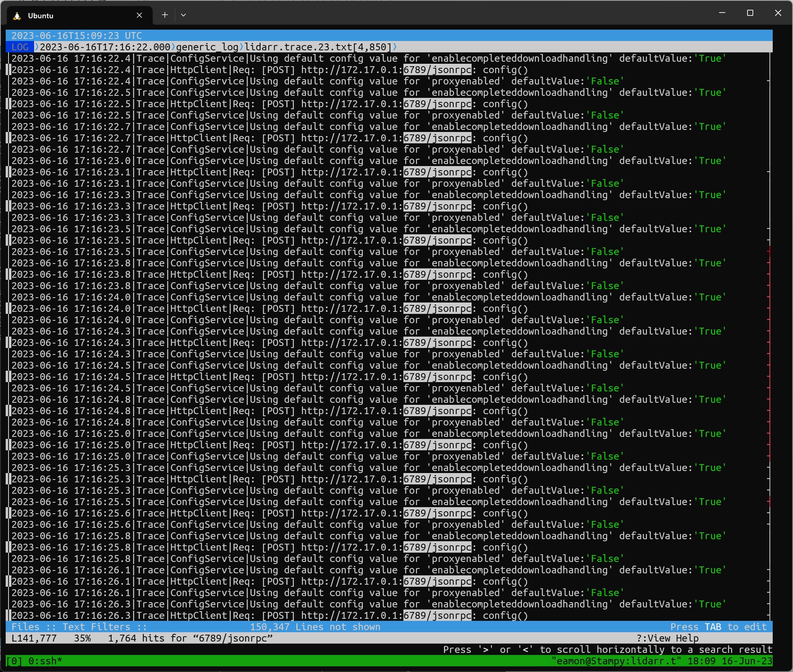The image size is (793, 672).
Task: Click the maximize window icon
Action: coord(750,13)
